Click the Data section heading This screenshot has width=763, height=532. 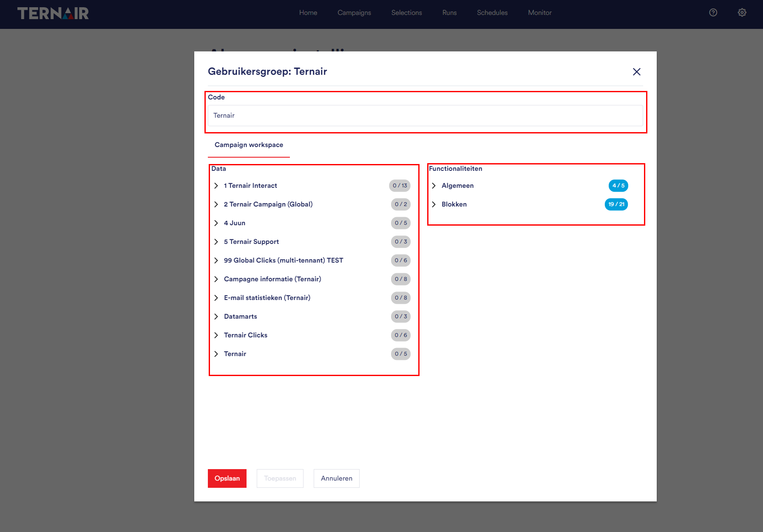pos(218,169)
